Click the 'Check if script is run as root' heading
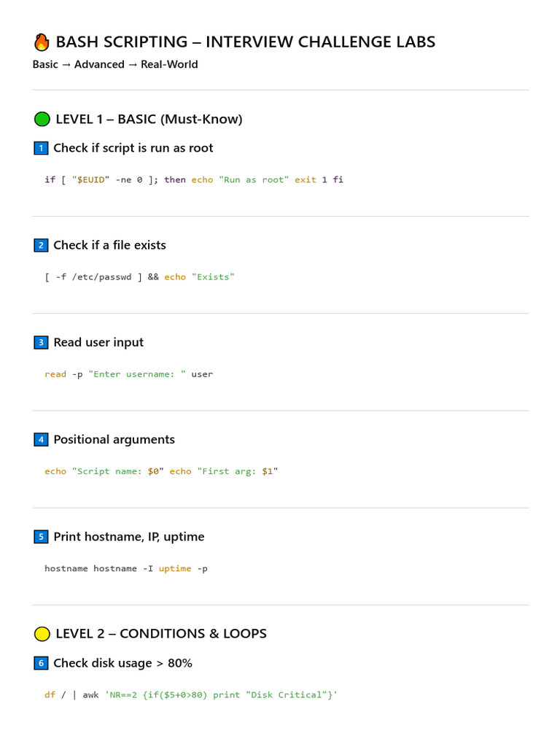Image resolution: width=560 pixels, height=747 pixels. point(133,148)
